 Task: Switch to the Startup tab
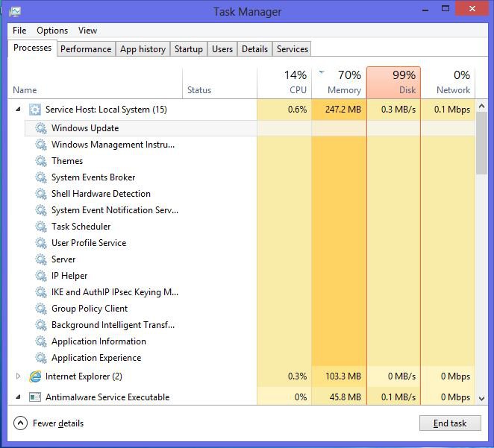coord(189,49)
